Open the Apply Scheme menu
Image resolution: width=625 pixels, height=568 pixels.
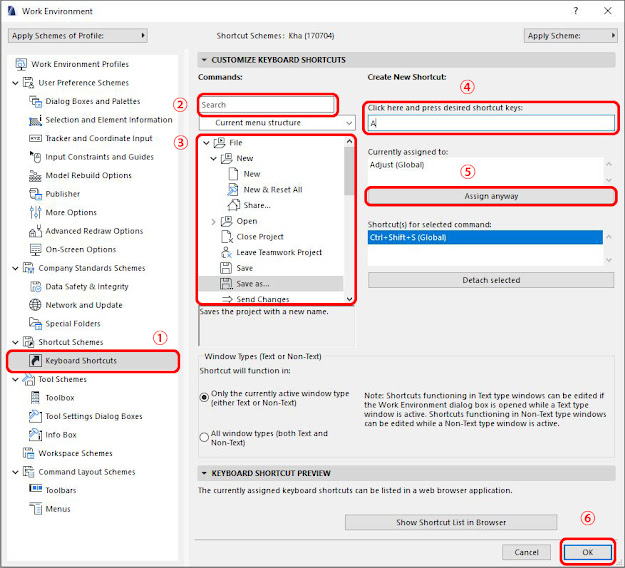pos(570,35)
